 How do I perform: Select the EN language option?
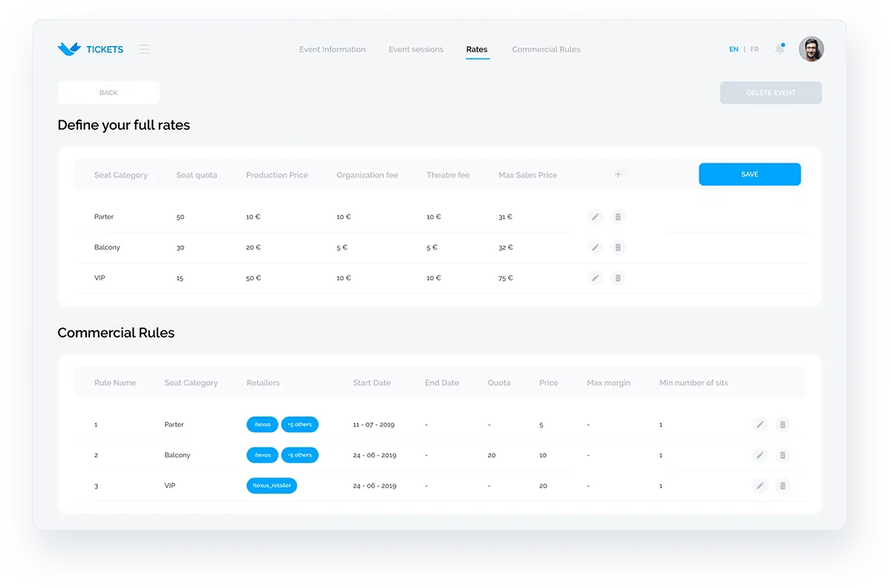coord(734,50)
